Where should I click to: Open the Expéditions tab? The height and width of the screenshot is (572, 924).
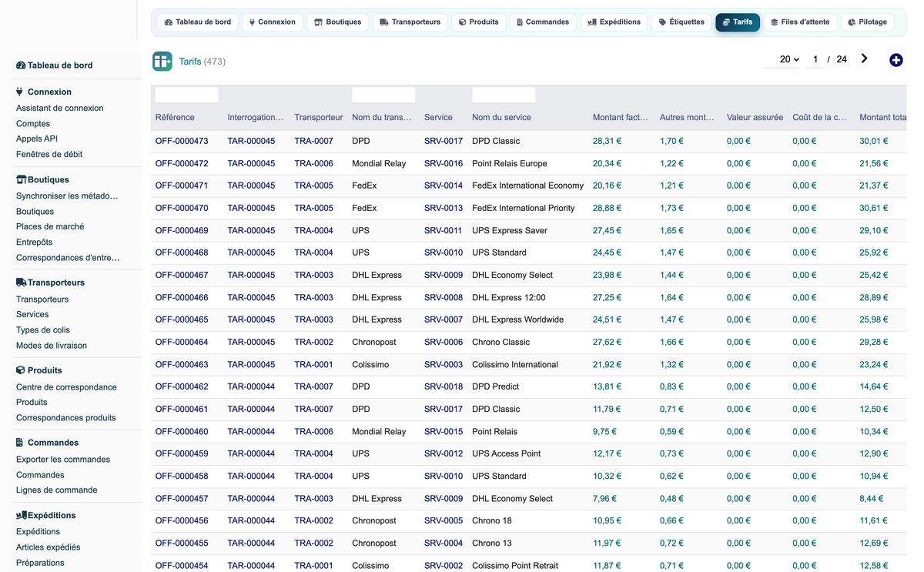pos(614,22)
